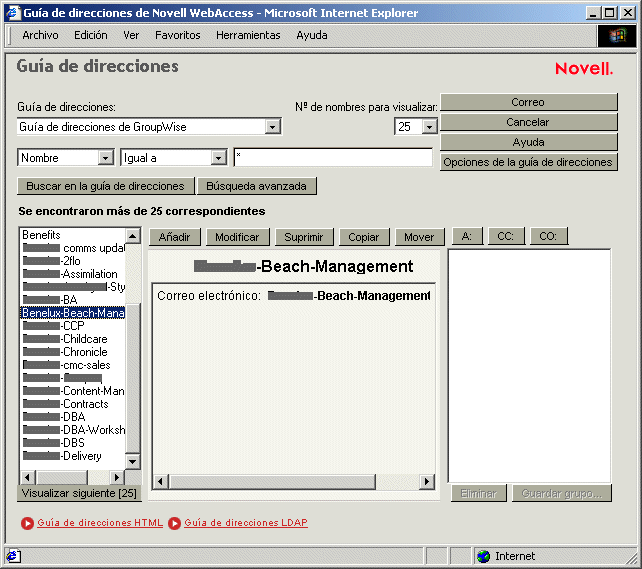Select the -Contracts entry

click(72, 404)
